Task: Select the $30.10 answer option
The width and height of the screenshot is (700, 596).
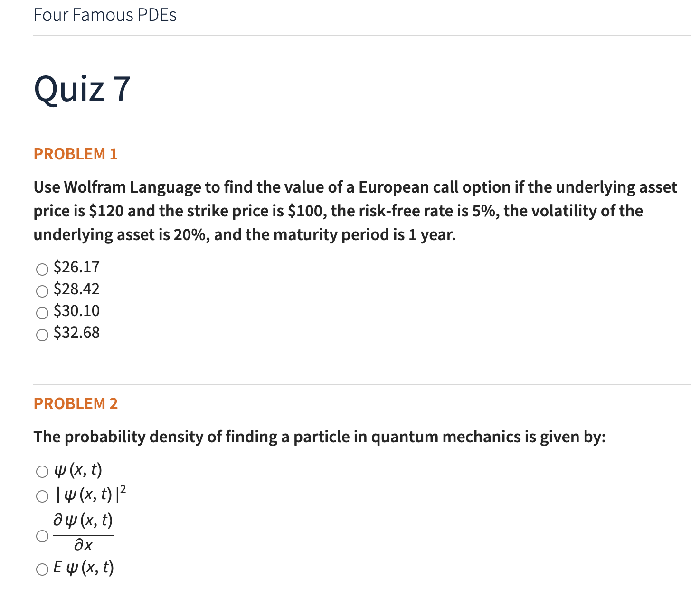Action: (41, 312)
